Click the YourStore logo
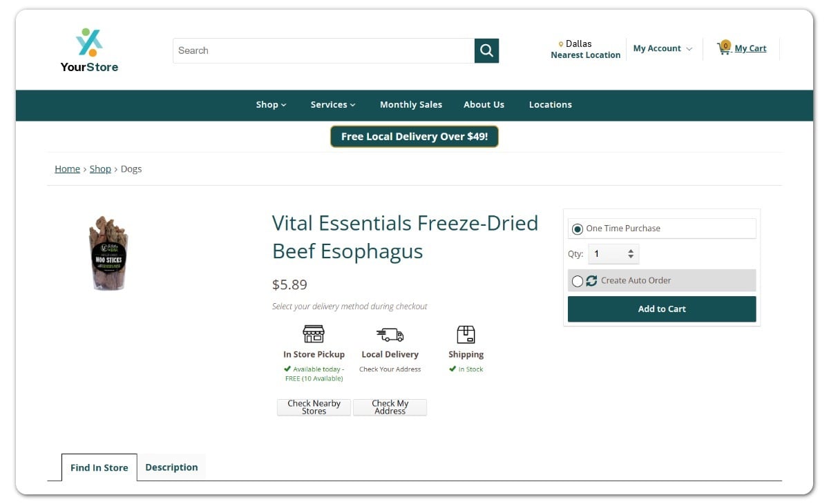Screen dimensions: 829x504 click(x=89, y=48)
